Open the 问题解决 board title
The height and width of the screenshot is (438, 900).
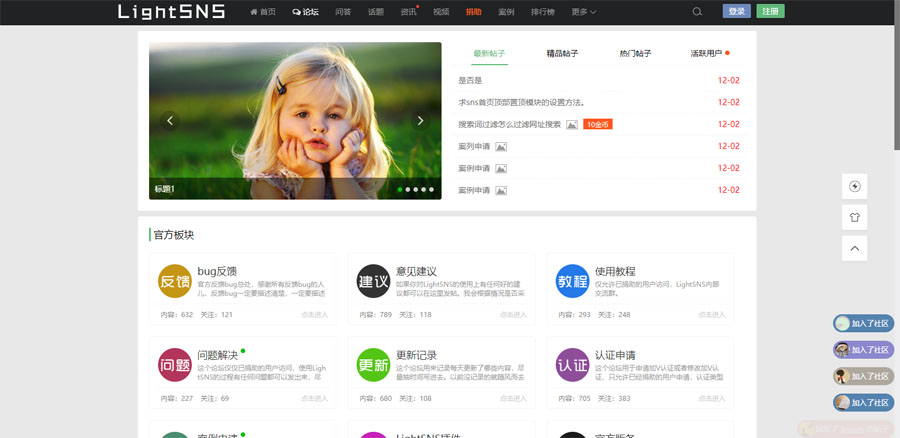(x=218, y=355)
